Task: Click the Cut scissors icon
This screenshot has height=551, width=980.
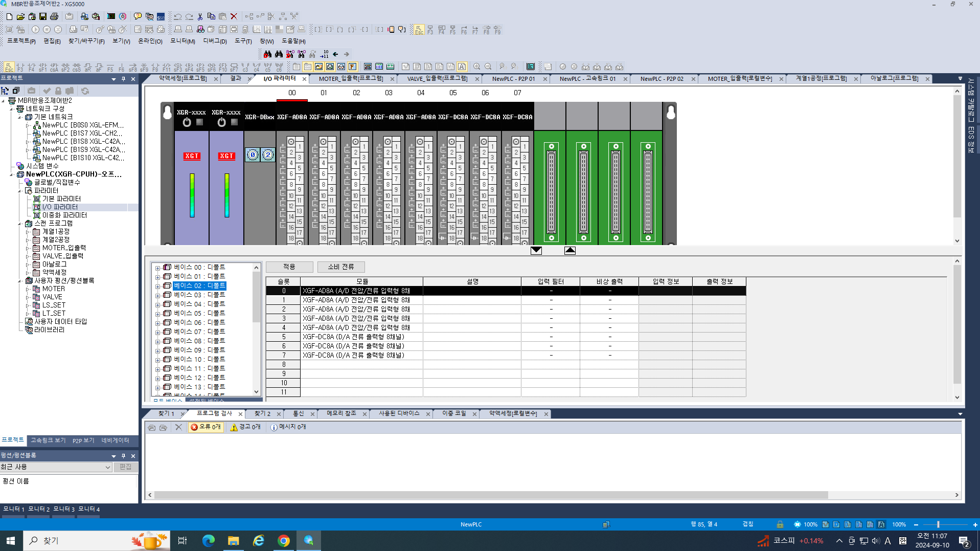Action: tap(200, 17)
